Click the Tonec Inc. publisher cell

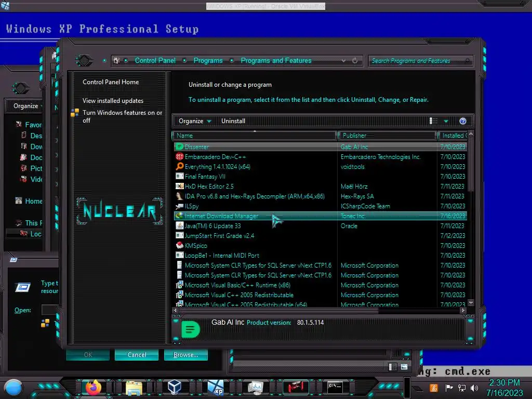click(x=353, y=216)
